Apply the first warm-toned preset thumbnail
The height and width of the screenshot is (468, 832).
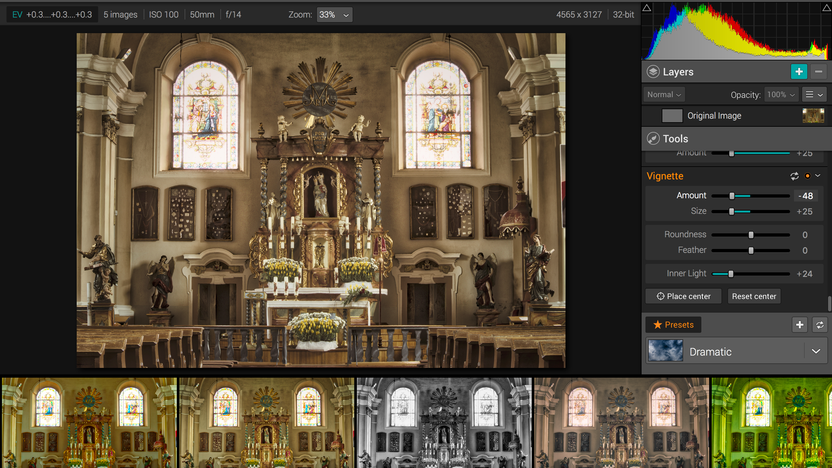[x=89, y=423]
